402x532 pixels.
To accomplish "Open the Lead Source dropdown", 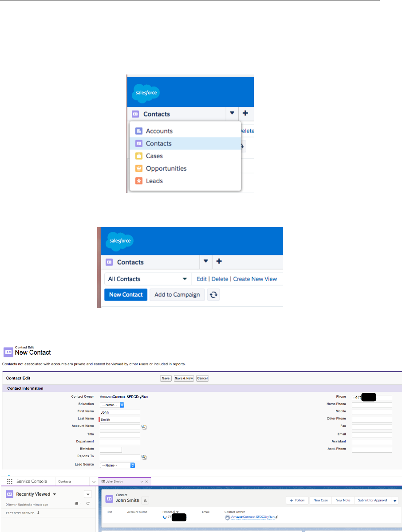I will click(118, 465).
